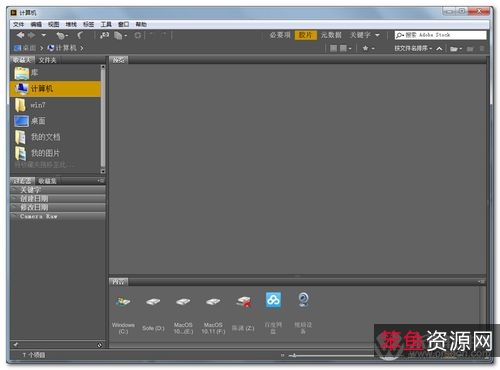Screen dimensions: 500x370
Task: Open the thumbnail quality options dropdown
Action: (x=345, y=49)
